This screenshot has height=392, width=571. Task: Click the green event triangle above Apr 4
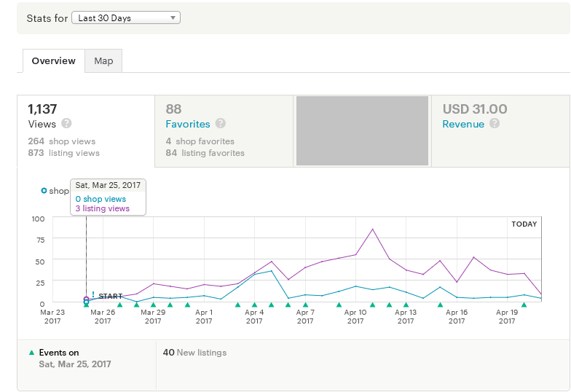[254, 305]
